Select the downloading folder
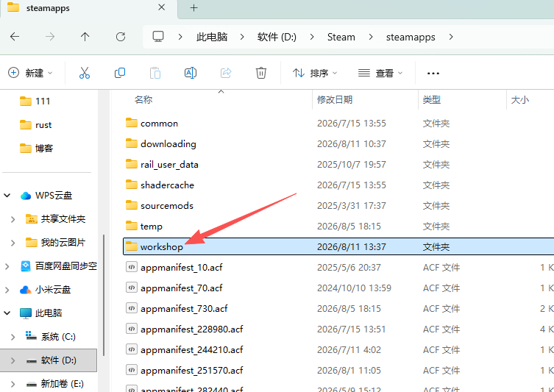The image size is (554, 392). 338,143
